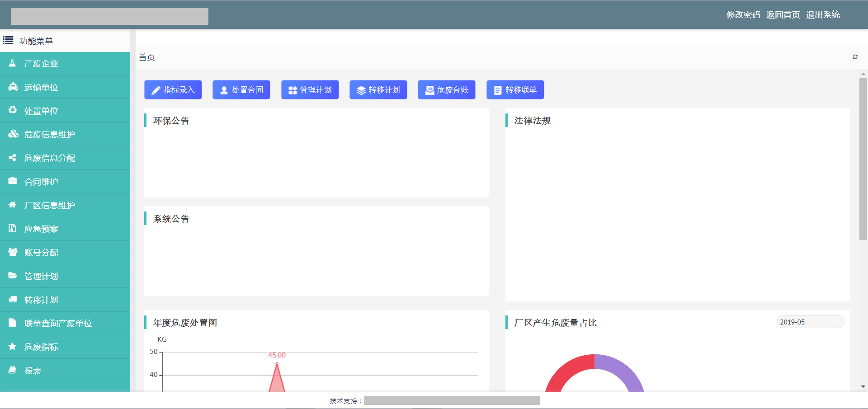
Task: Go to 厂区信息维护 in the sidebar
Action: 65,205
